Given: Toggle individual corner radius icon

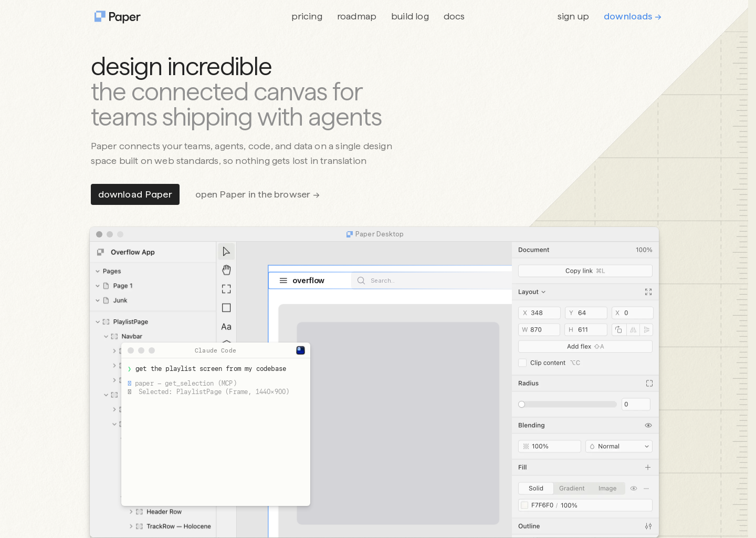Looking at the screenshot, I should pos(649,384).
